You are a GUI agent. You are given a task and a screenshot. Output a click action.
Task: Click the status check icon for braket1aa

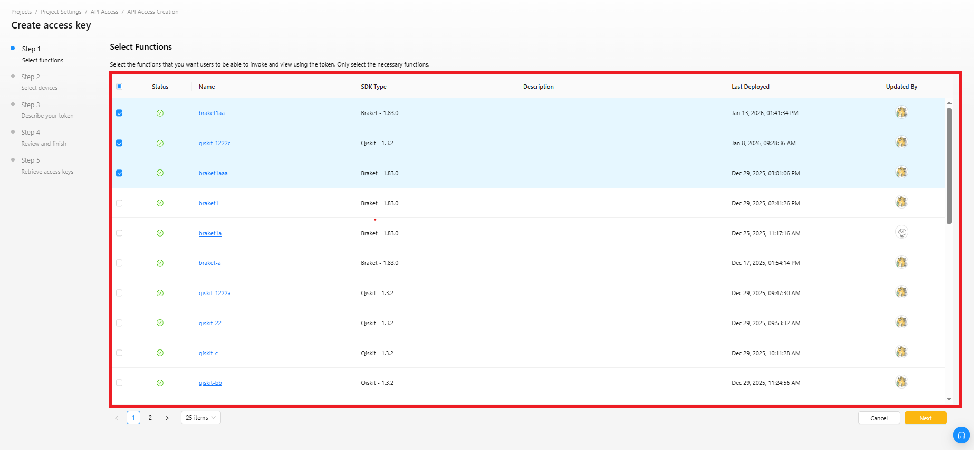tap(160, 113)
